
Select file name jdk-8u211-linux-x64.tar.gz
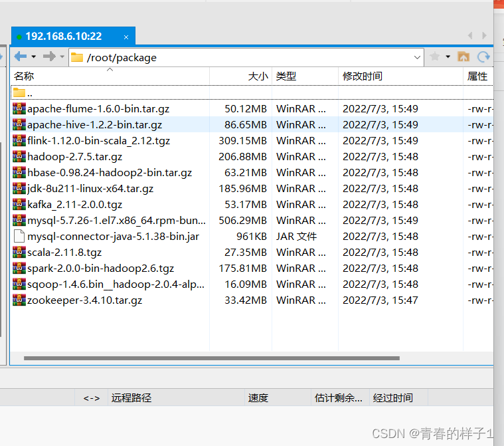[90, 189]
